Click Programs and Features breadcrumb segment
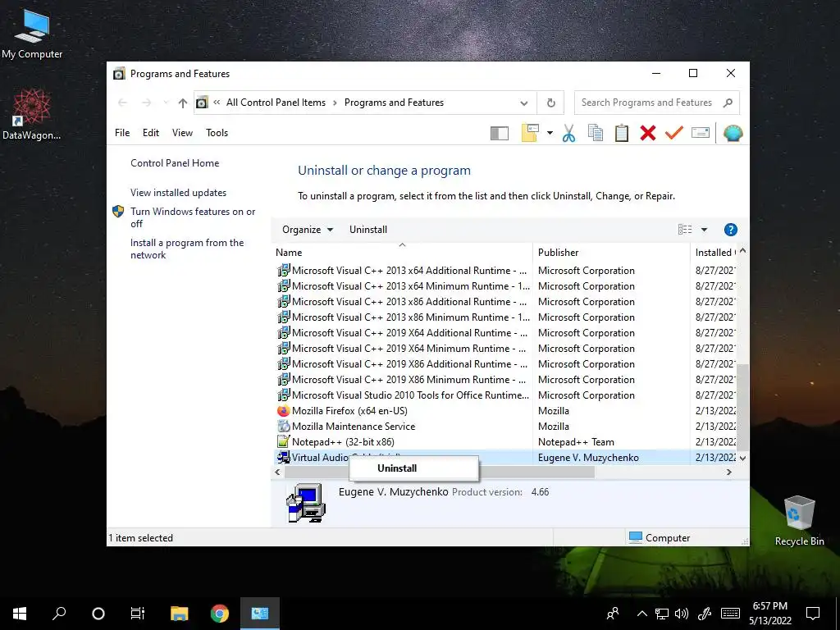The width and height of the screenshot is (840, 630). pyautogui.click(x=394, y=103)
